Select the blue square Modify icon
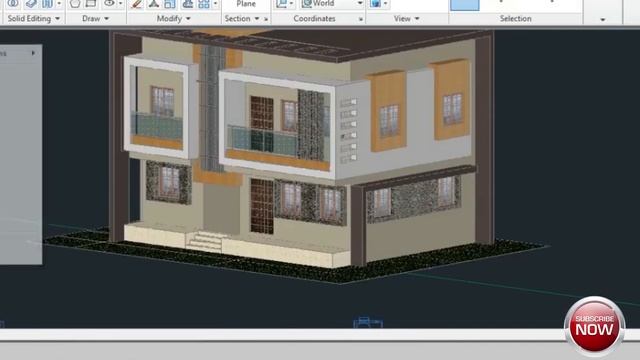Image resolution: width=640 pixels, height=360 pixels. pos(170,4)
